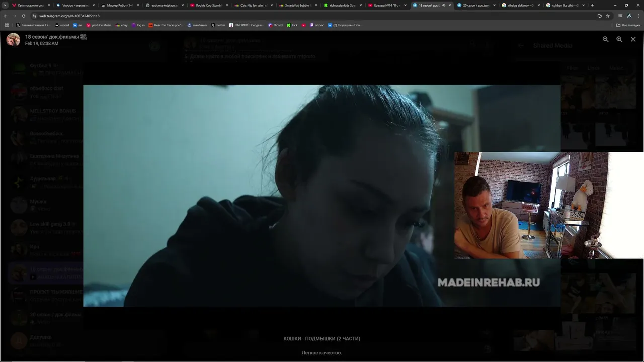Click the viewer title 18 сезон/ док.фильмы

pos(56,37)
